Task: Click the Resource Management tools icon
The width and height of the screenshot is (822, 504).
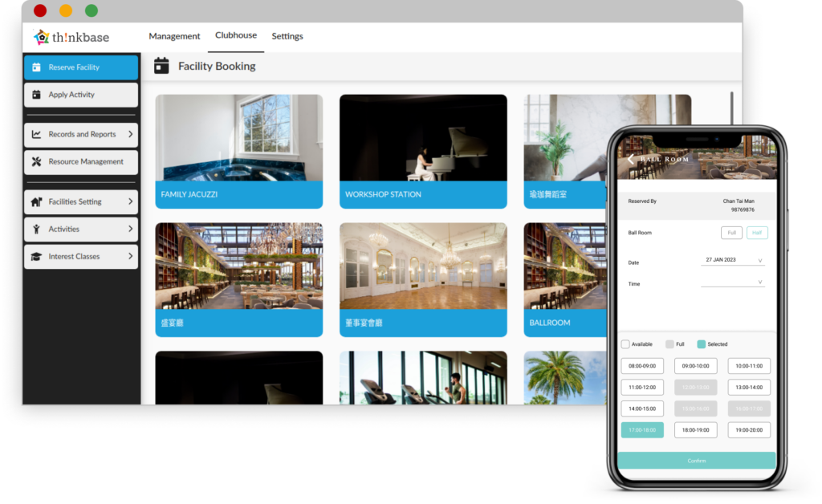Action: click(36, 162)
